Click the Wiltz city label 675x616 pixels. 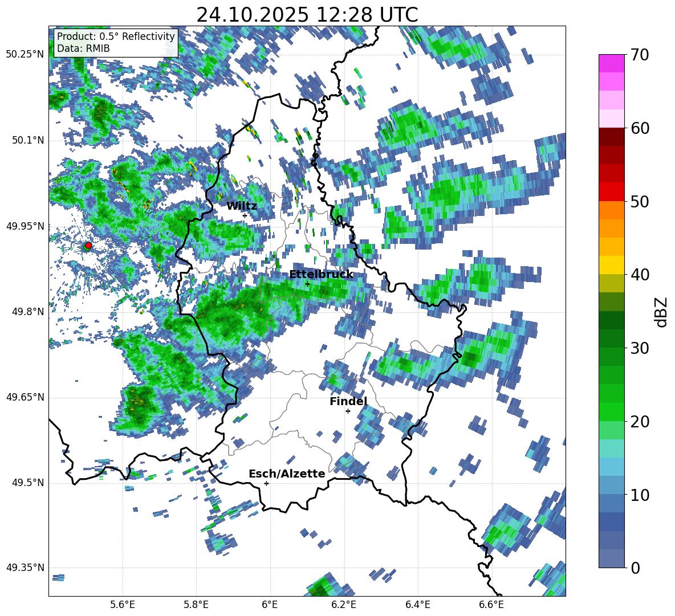pyautogui.click(x=242, y=206)
